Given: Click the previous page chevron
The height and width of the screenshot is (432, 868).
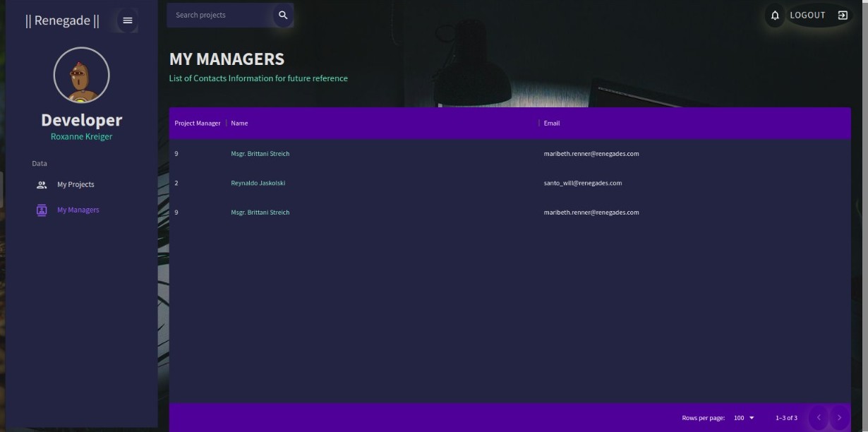Looking at the screenshot, I should point(819,417).
